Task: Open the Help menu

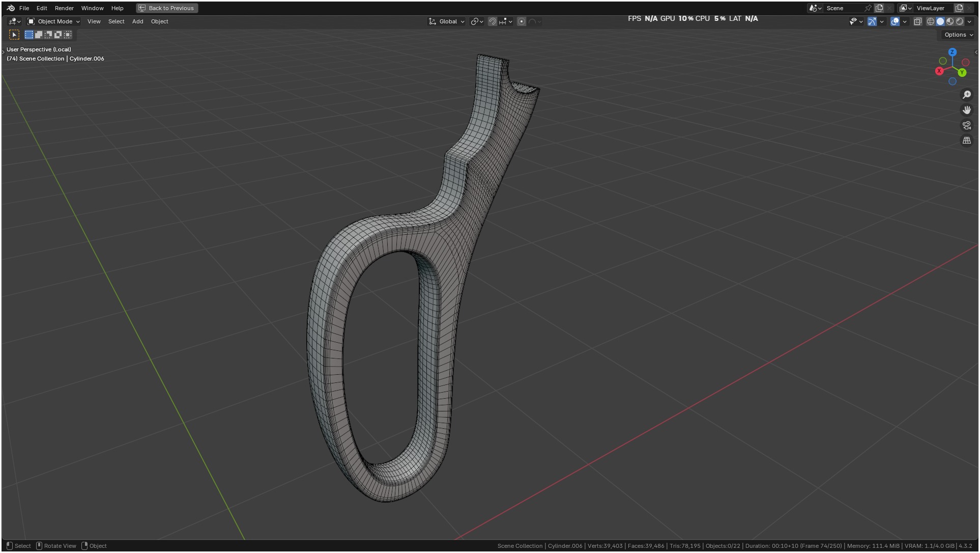Action: 118,8
